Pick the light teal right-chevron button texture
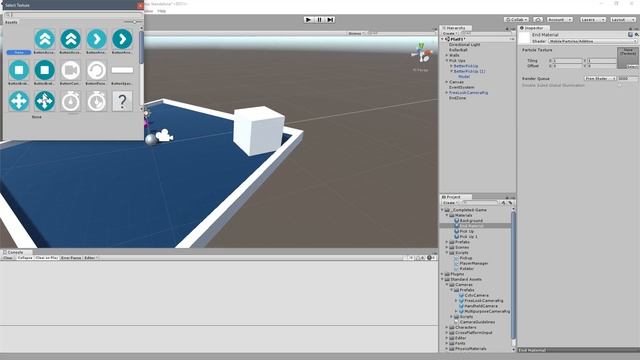 (96, 39)
